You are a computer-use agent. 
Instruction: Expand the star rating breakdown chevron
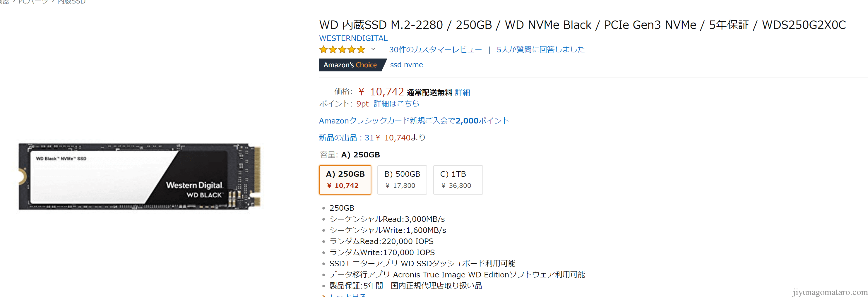pyautogui.click(x=373, y=49)
